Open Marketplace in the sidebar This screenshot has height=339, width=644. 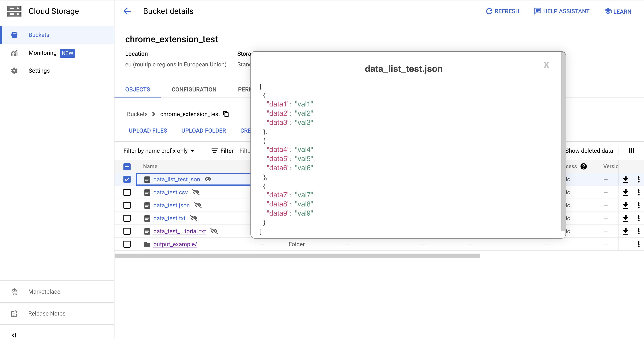tap(57, 292)
